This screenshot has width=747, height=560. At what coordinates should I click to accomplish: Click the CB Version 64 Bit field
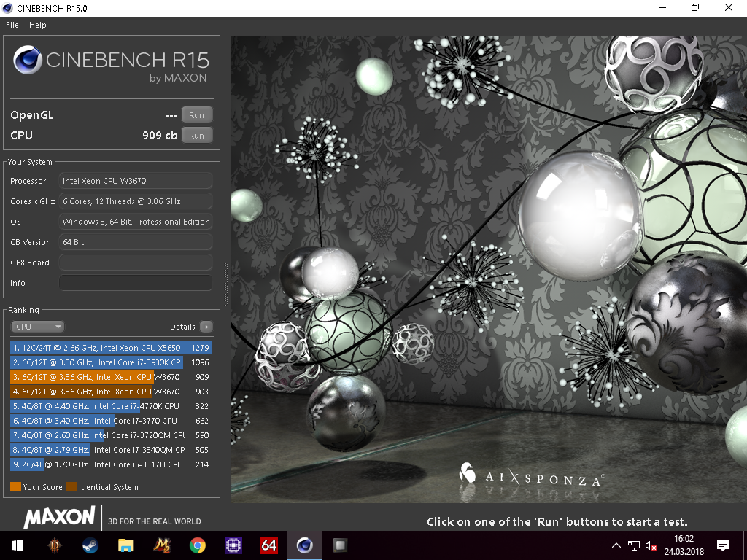pos(136,242)
